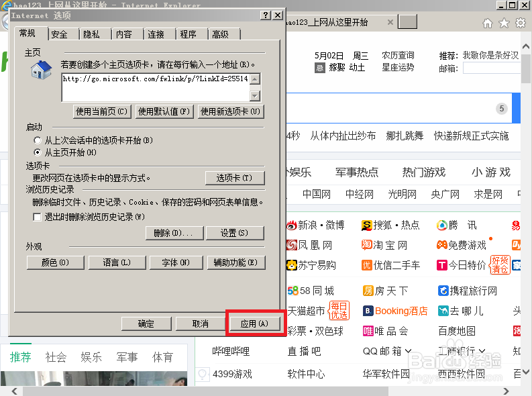Image resolution: width=532 pixels, height=396 pixels.
Task: Click the 应用(A) apply button
Action: point(255,324)
